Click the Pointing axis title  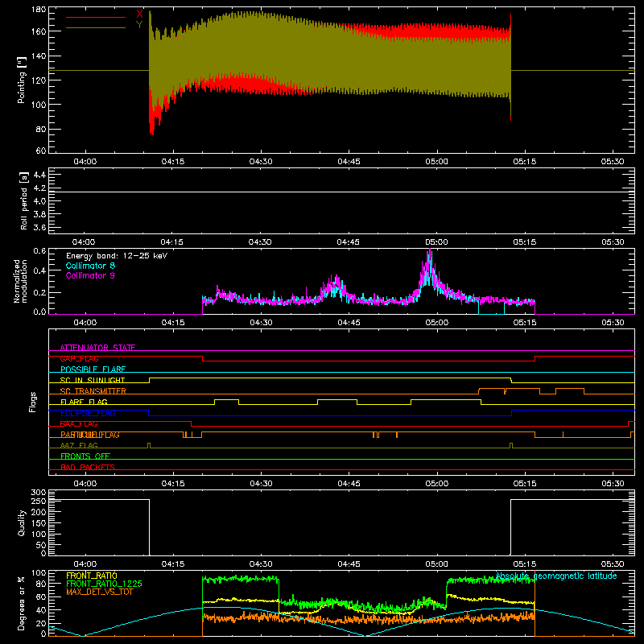click(x=22, y=80)
